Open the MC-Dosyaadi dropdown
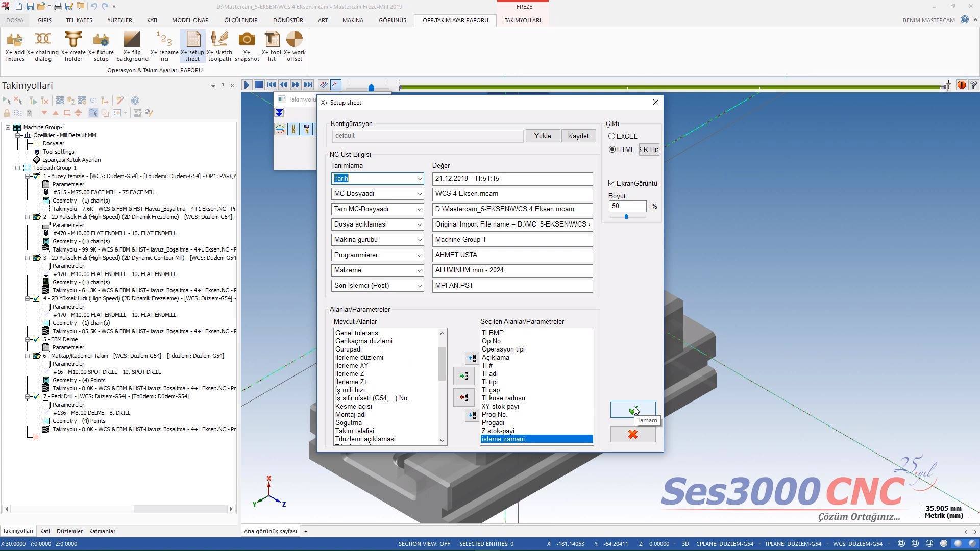Viewport: 980px width, 551px height. pos(419,194)
